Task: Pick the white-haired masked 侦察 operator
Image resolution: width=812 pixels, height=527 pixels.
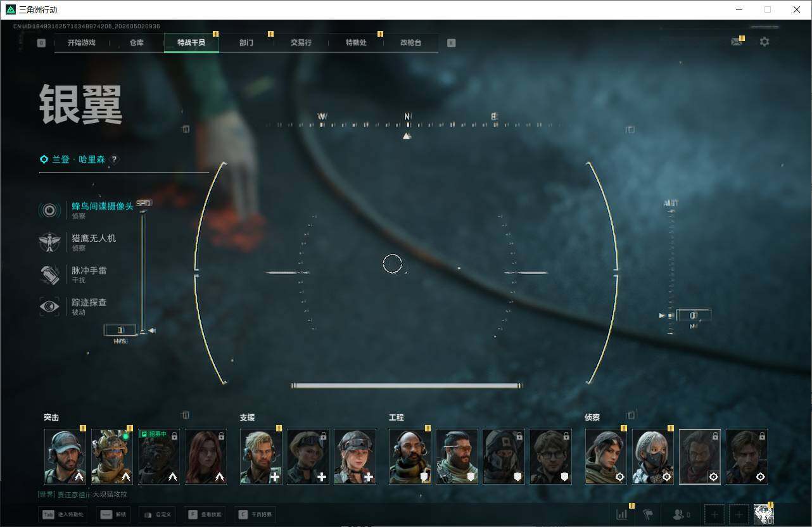Action: (653, 457)
